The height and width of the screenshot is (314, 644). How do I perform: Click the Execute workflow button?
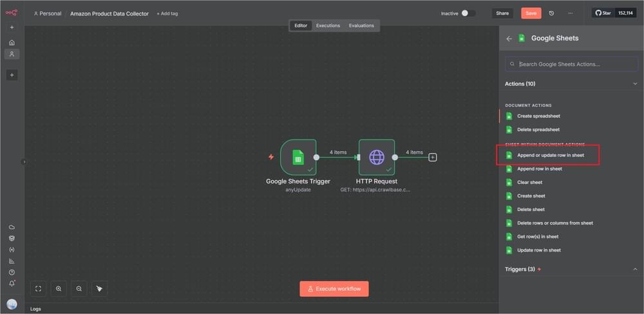[334, 289]
